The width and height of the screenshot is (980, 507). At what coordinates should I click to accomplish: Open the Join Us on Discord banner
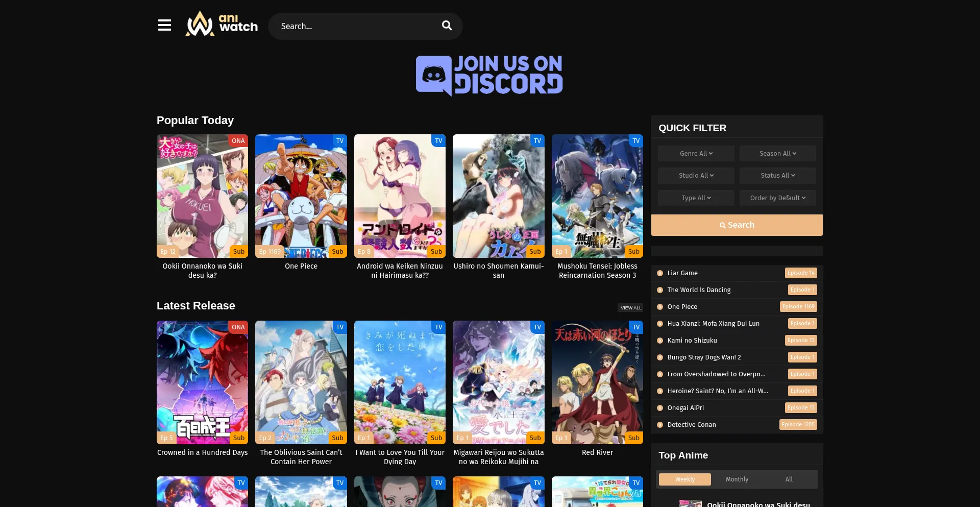[489, 76]
